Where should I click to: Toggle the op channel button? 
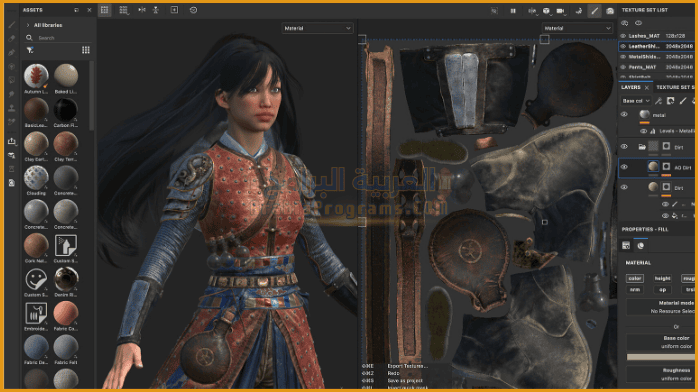(662, 289)
